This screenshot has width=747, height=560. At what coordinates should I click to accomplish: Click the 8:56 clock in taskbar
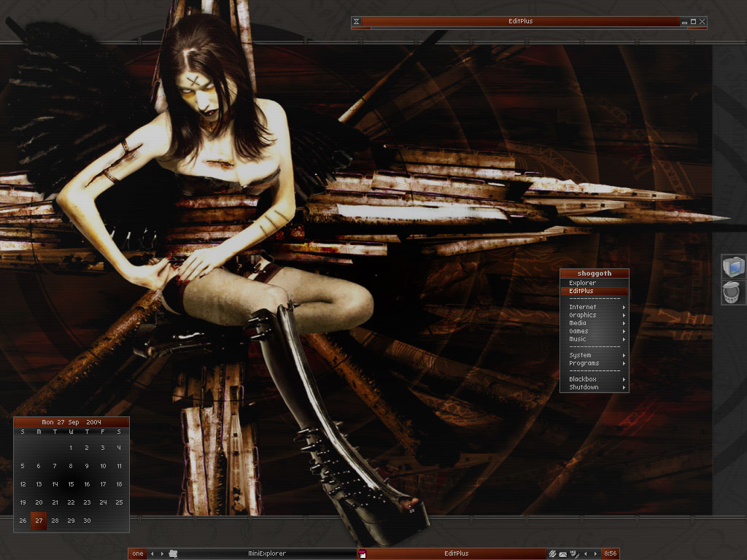coord(610,553)
